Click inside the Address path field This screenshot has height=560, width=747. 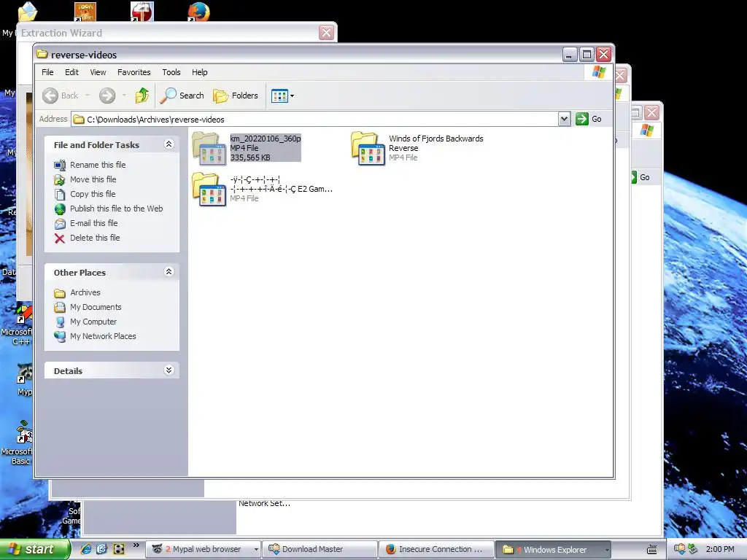coord(314,119)
